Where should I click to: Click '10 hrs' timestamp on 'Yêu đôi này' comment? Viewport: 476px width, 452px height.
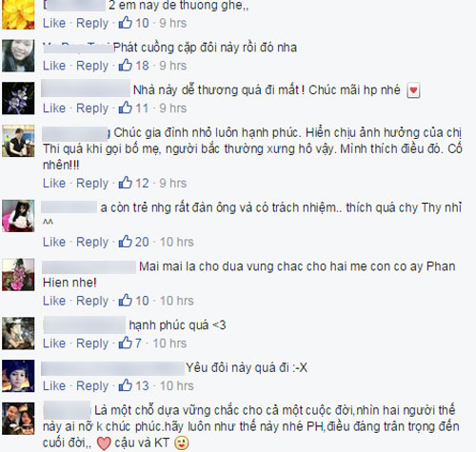(176, 385)
